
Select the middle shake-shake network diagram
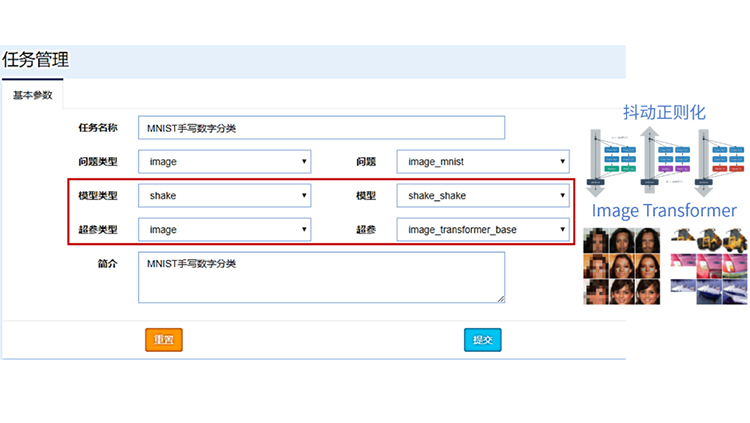pos(664,158)
